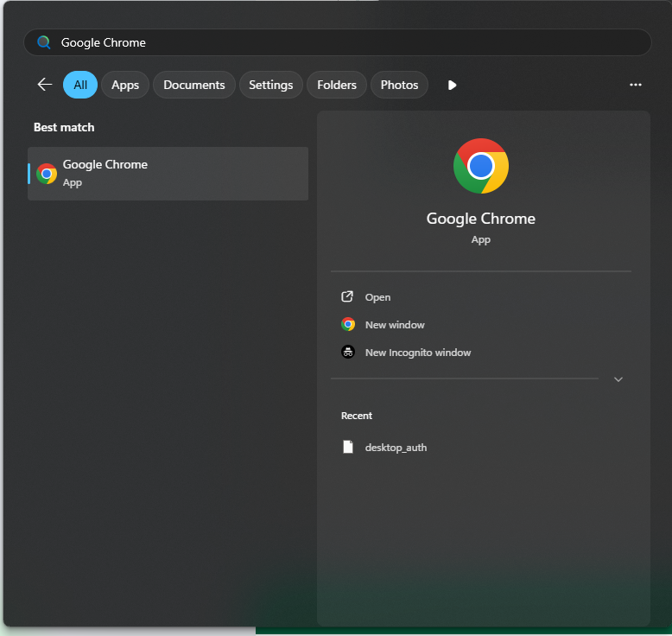Switch to the Documents filter tab
Viewport: 672px width, 636px height.
click(194, 85)
